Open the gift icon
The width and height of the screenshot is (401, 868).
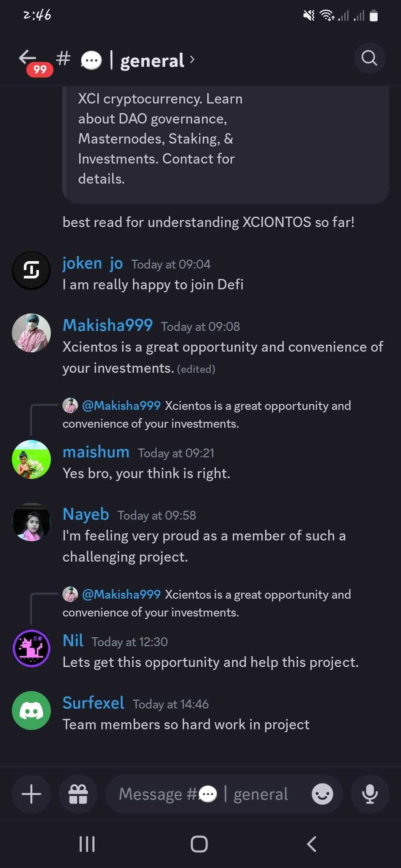(x=78, y=794)
